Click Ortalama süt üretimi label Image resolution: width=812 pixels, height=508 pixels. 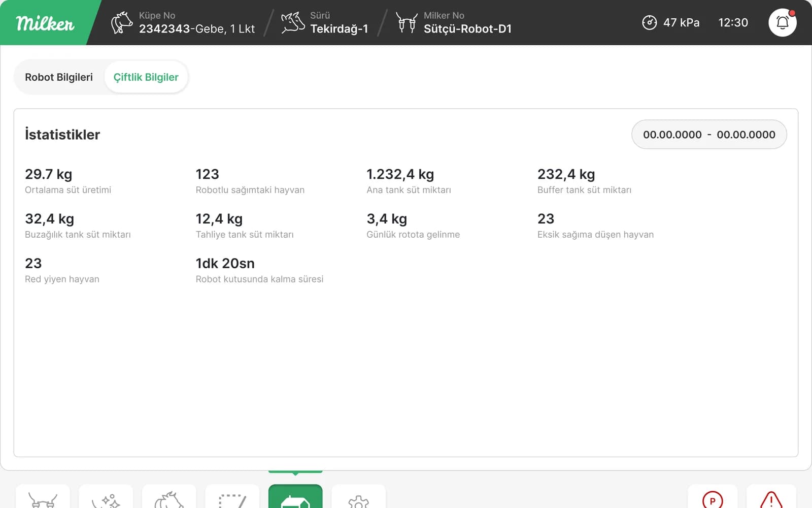68,190
